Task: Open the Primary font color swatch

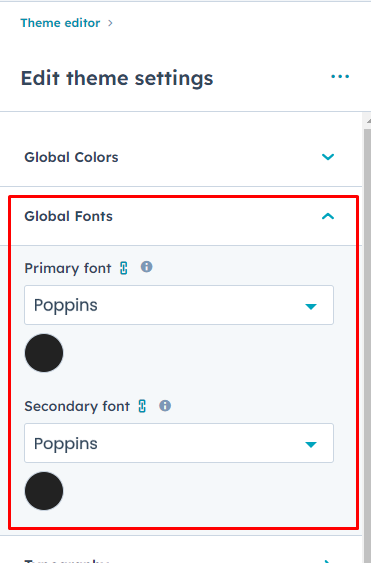Action: [44, 353]
